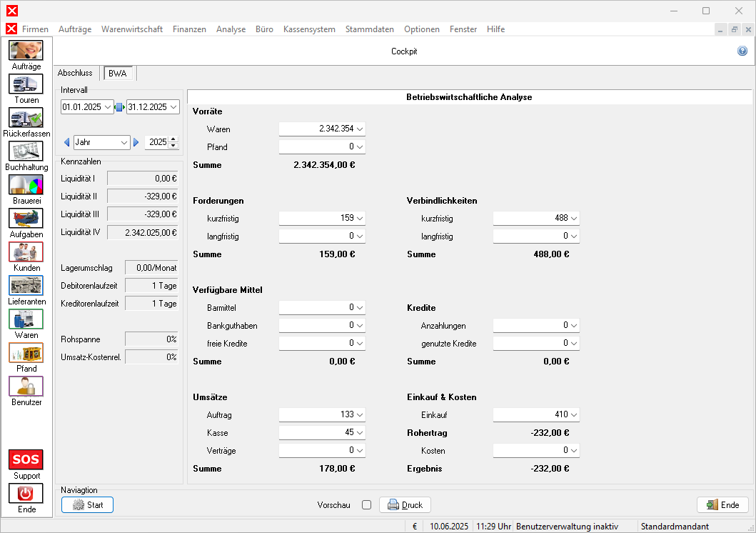Open the Lieferanten sidebar icon
756x533 pixels.
(26, 286)
